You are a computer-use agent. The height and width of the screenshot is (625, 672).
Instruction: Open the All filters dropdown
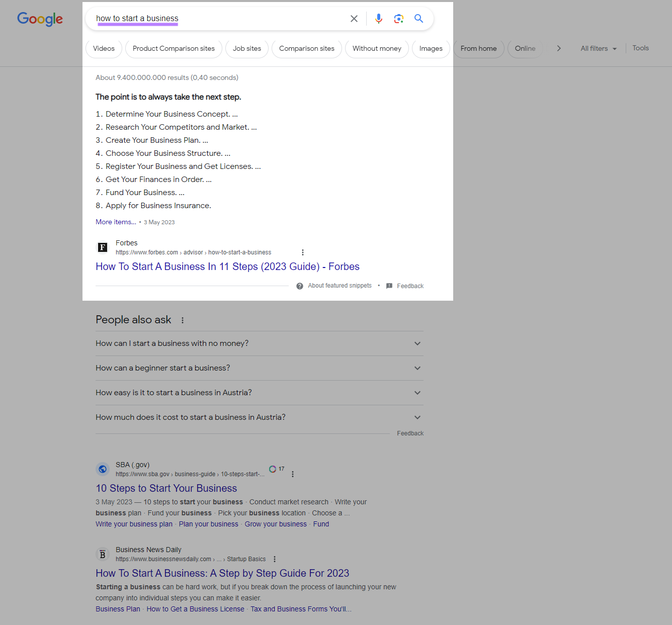[598, 48]
